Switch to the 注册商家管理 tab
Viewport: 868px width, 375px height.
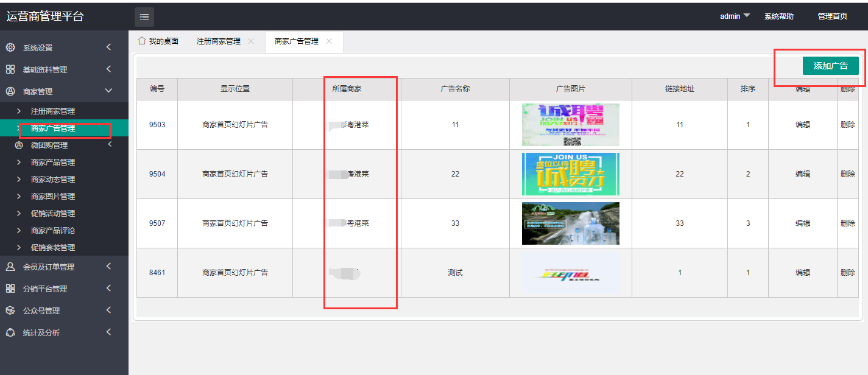[x=219, y=41]
